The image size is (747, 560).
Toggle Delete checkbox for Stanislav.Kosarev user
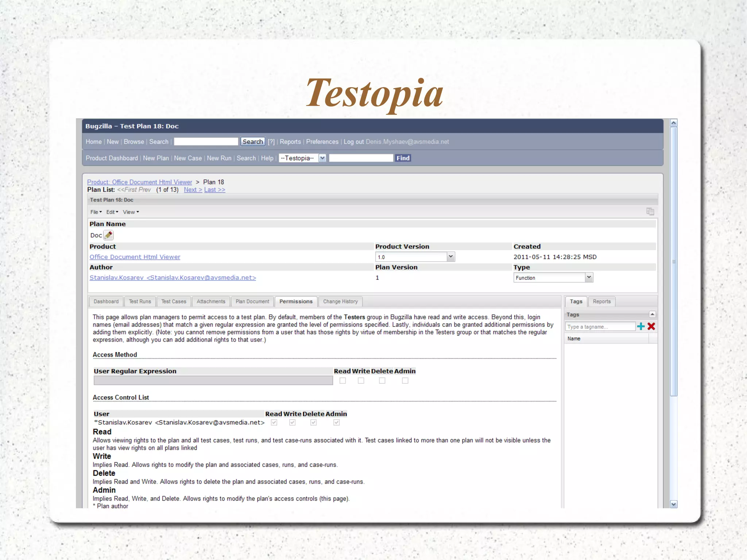pos(313,422)
